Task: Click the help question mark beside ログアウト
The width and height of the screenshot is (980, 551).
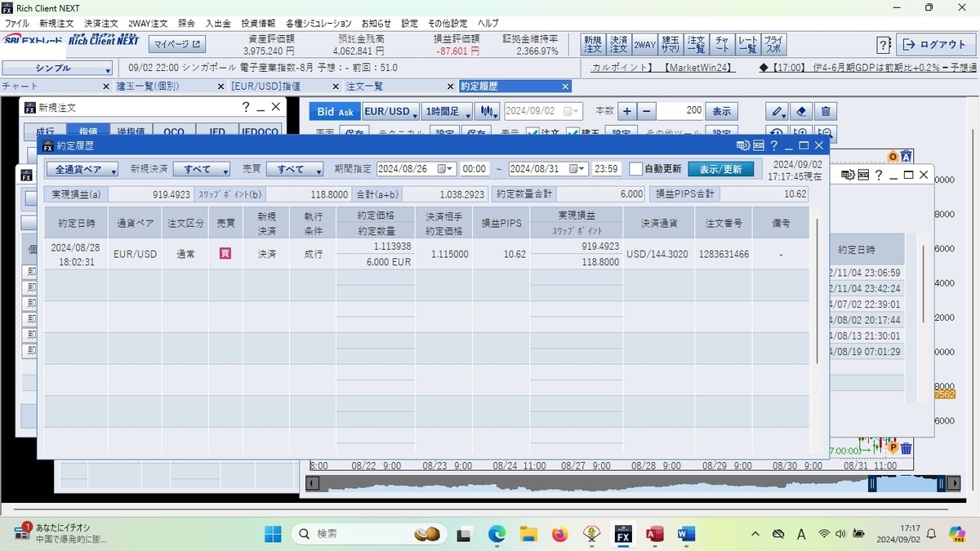Action: (884, 45)
